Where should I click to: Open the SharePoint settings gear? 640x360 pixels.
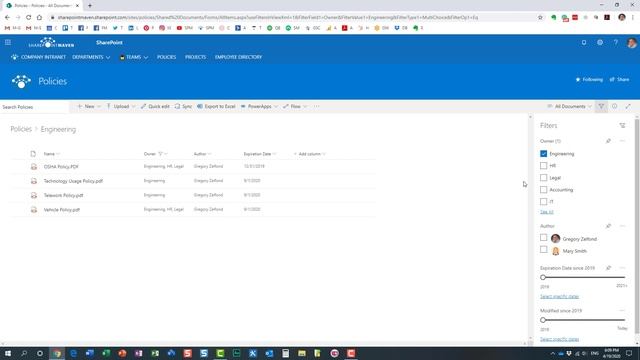click(600, 42)
